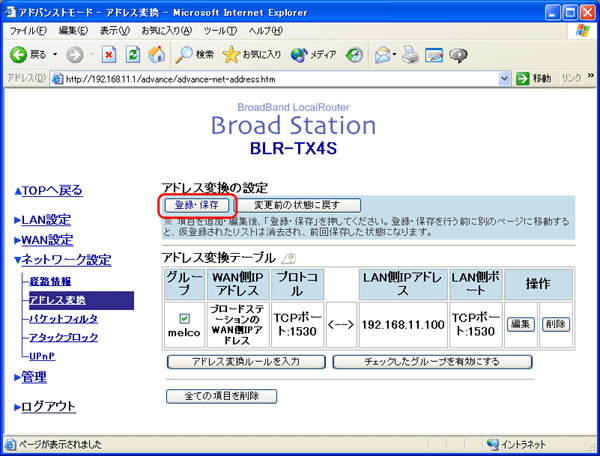Screen dimensions: 600x456
Task: Click アドレス変換ルールを入力 button
Action: click(246, 362)
